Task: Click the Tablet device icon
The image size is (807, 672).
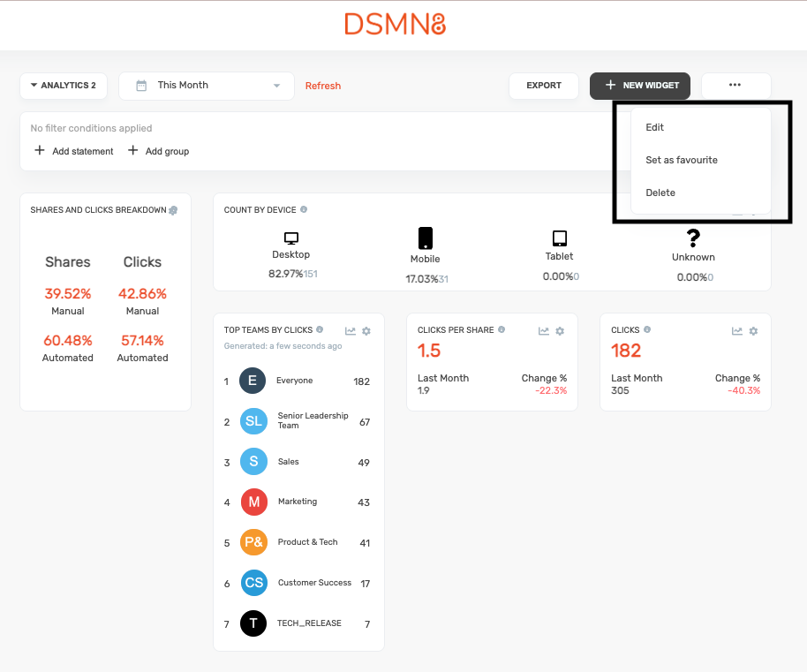Action: [560, 238]
